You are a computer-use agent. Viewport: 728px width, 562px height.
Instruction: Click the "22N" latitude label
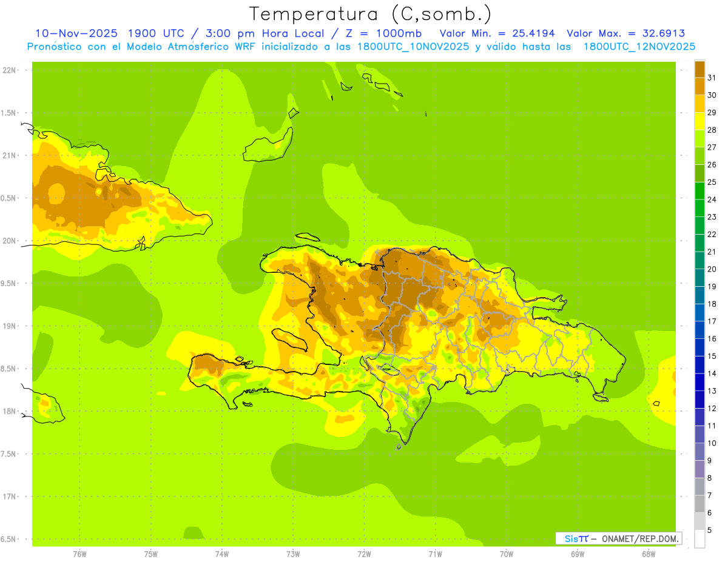pyautogui.click(x=9, y=70)
